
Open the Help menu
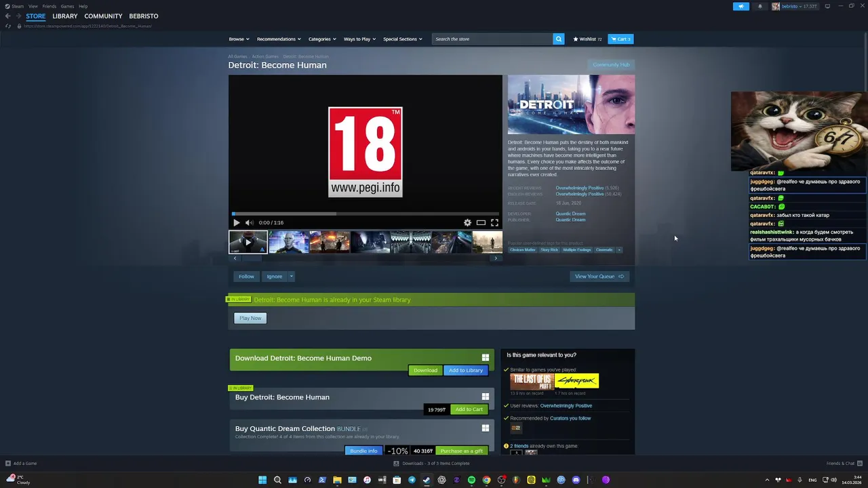click(83, 6)
